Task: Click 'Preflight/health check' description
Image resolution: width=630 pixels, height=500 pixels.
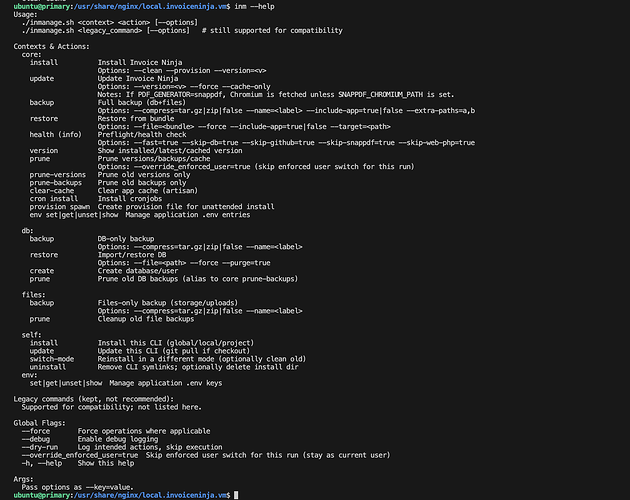Action: (x=142, y=135)
